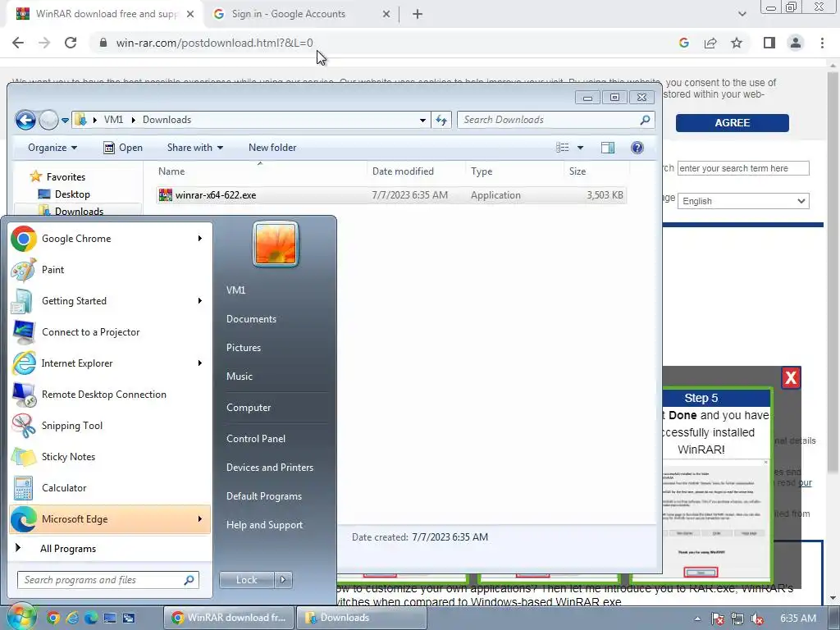The width and height of the screenshot is (840, 630).
Task: Open Connect to a Projector
Action: pos(110,331)
